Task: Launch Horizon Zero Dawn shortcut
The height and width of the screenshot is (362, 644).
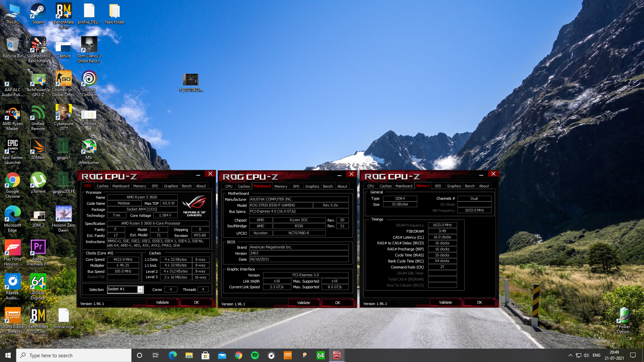Action: [x=63, y=219]
